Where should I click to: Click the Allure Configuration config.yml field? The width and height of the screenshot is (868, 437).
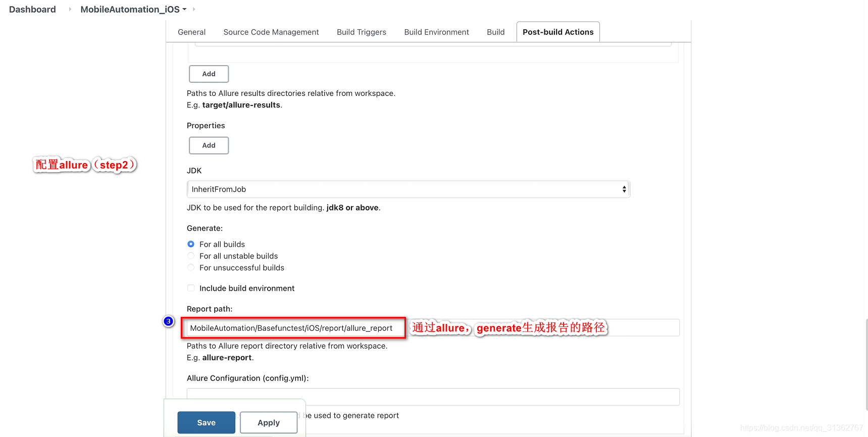tap(433, 397)
